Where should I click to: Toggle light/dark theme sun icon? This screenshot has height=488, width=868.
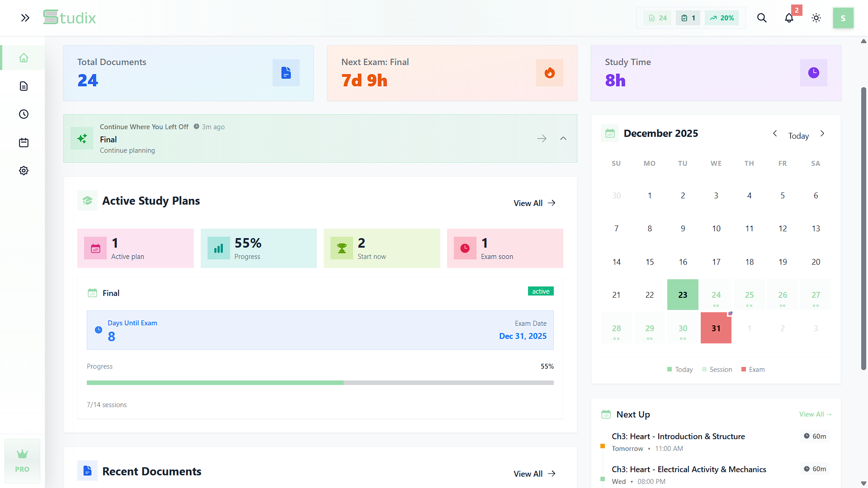point(816,18)
